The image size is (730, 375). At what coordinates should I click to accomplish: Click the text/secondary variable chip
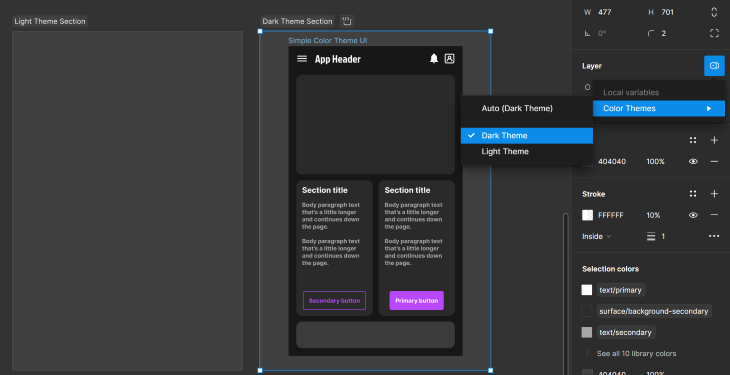626,332
